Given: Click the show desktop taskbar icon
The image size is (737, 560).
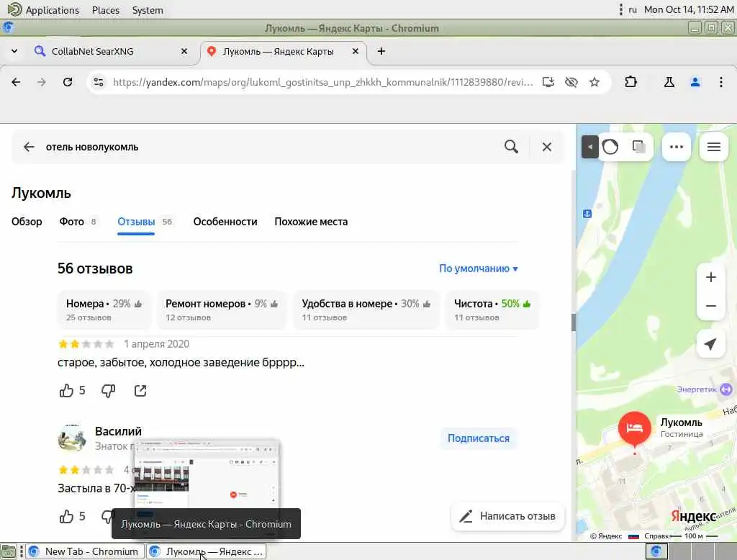Looking at the screenshot, I should pyautogui.click(x=8, y=551).
